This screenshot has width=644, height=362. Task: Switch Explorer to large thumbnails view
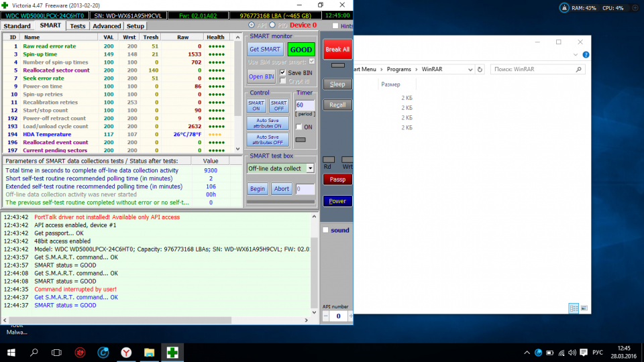pyautogui.click(x=585, y=308)
